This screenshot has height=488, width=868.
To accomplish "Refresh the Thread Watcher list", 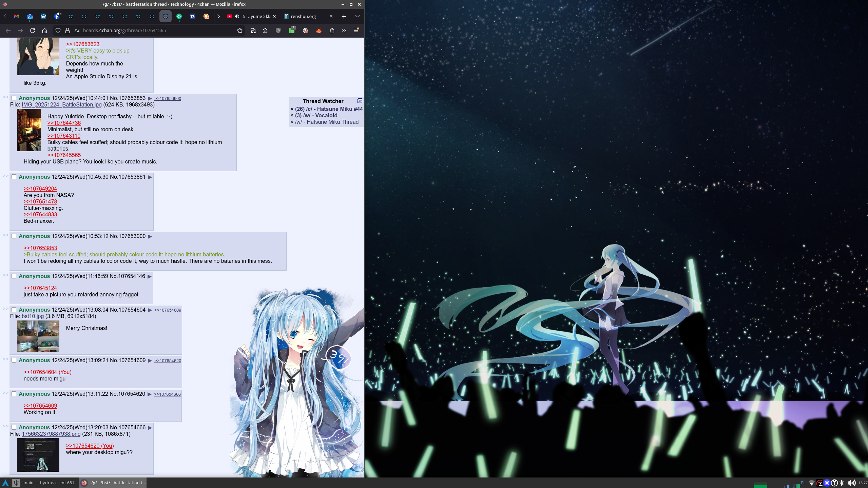I will click(x=360, y=101).
